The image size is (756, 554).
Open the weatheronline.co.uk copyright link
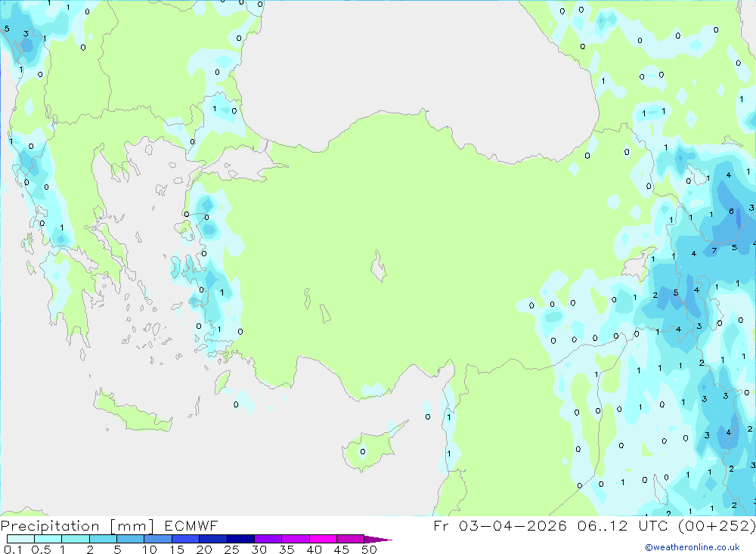tap(692, 547)
